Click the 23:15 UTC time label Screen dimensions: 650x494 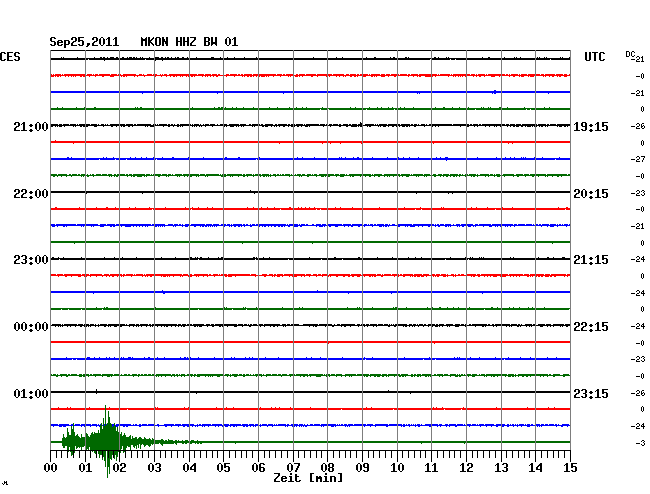coord(591,393)
